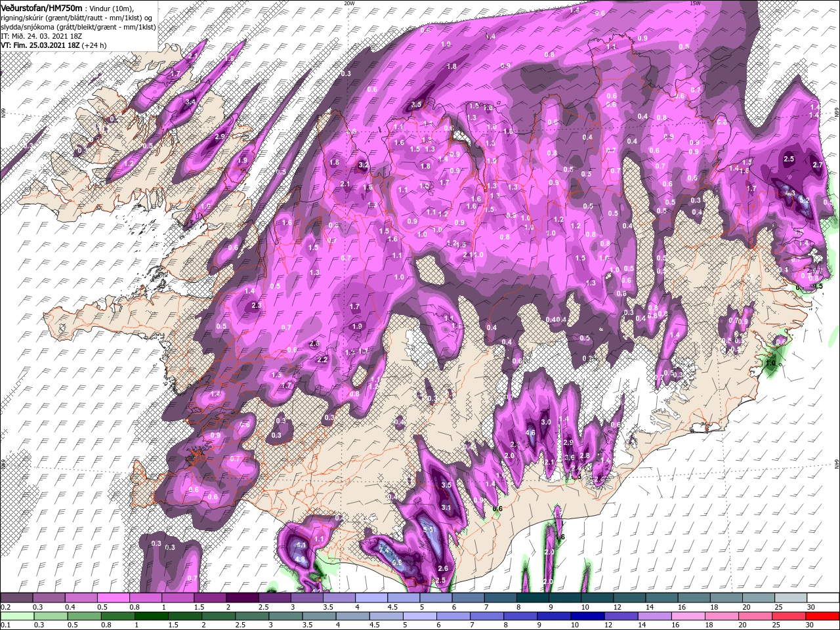
Task: Click the "rigning/skúrir" header line
Action: click(x=77, y=17)
